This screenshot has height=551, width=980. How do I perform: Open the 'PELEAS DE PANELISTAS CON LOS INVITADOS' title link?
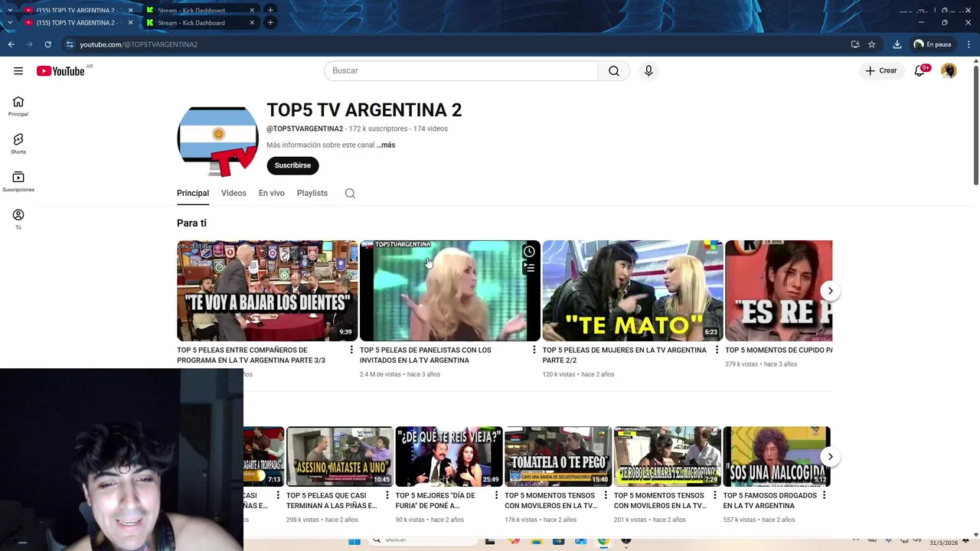[x=426, y=355]
